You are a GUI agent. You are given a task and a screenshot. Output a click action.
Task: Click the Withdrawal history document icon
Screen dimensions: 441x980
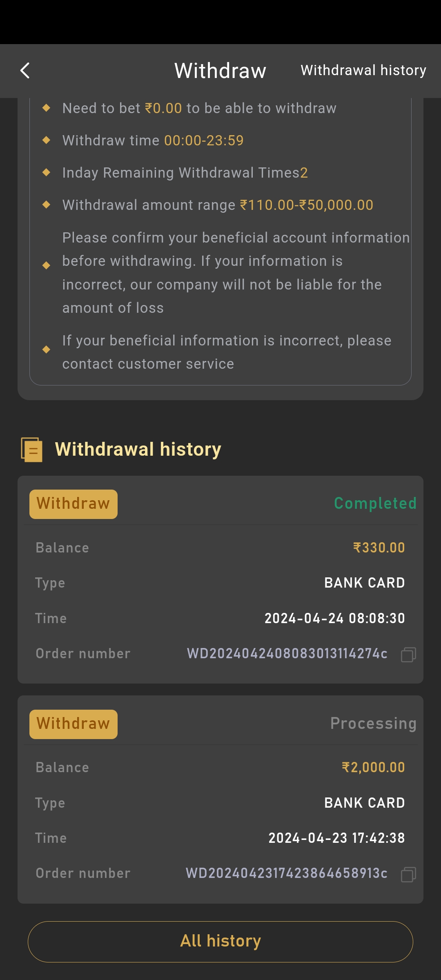(32, 450)
